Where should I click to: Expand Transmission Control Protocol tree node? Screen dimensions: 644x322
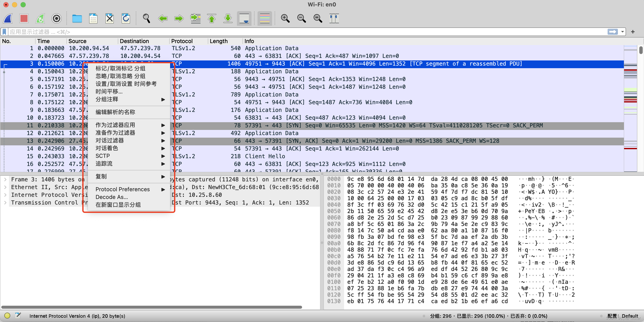coord(5,203)
